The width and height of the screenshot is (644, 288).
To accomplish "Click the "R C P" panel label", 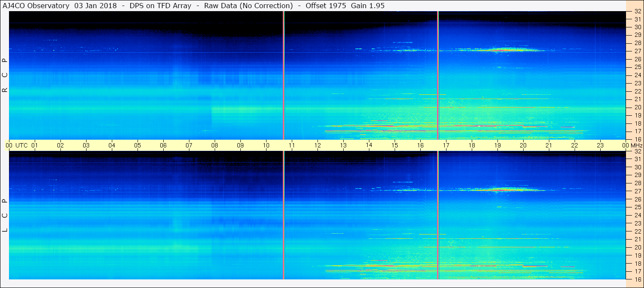I will click(5, 75).
